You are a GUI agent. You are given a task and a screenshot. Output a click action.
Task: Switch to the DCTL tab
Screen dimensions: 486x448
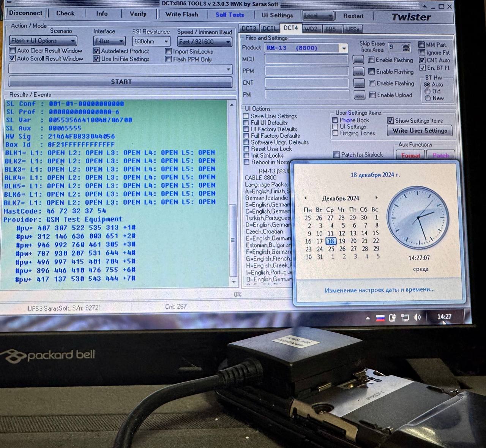pos(270,28)
